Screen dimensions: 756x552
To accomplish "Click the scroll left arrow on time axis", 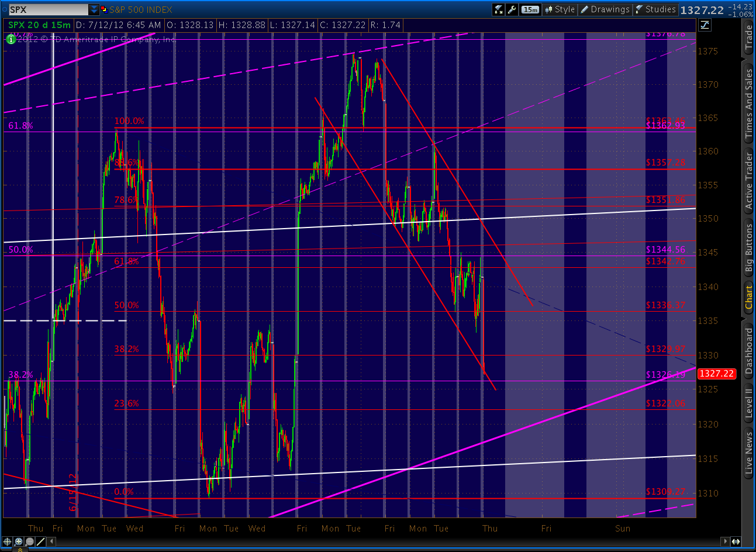I will 51,541.
